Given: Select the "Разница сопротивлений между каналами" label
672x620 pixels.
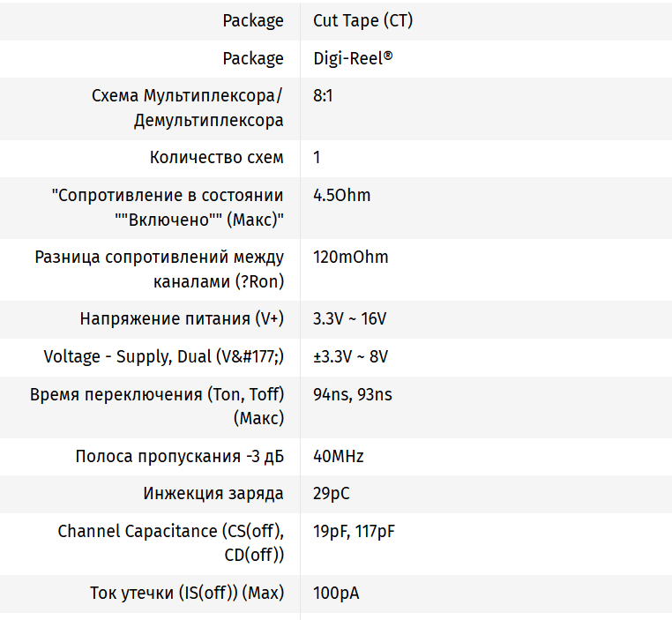Looking at the screenshot, I should (160, 269).
